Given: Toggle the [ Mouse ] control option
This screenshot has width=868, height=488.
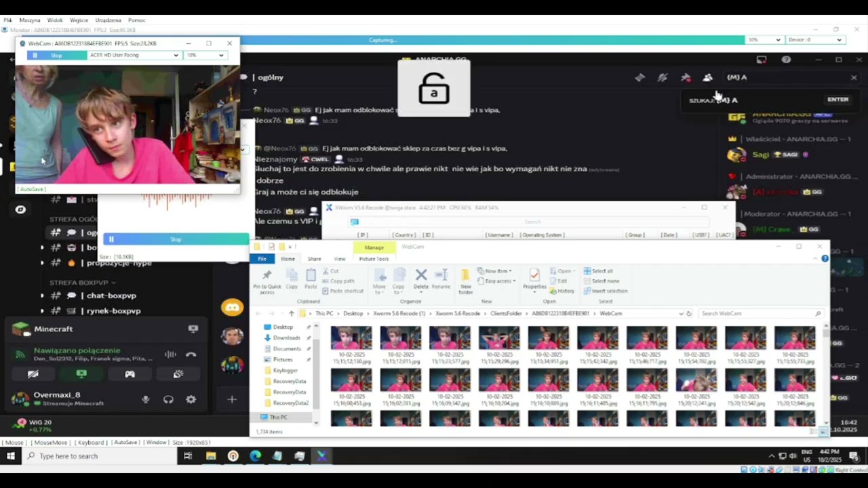Looking at the screenshot, I should (14, 443).
